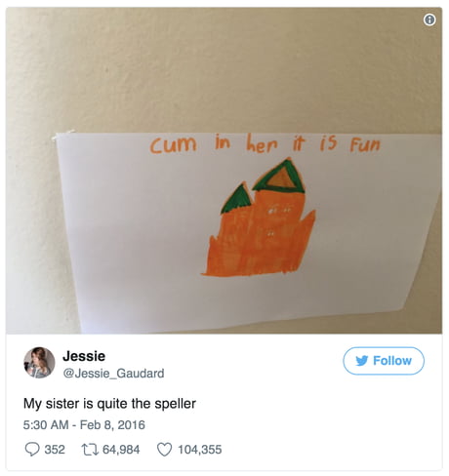Select the tweet text about sister speller
The image size is (449, 476).
click(109, 404)
